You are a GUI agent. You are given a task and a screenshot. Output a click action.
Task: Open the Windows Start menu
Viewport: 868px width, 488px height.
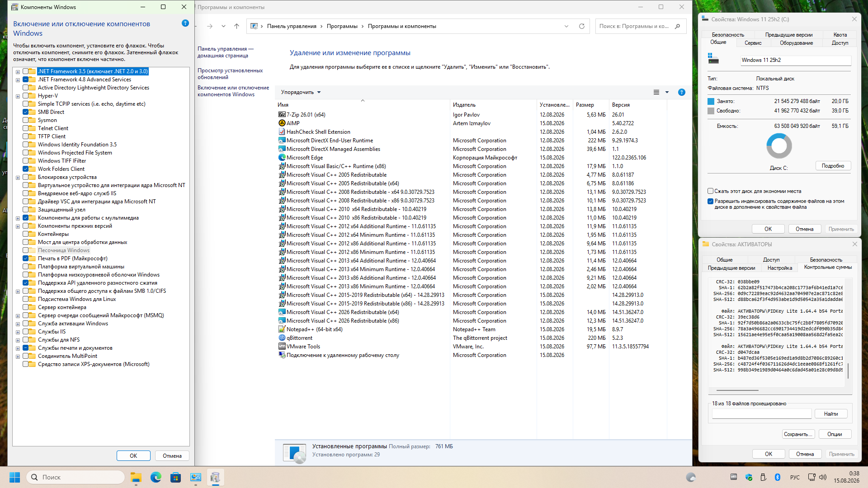point(14,477)
